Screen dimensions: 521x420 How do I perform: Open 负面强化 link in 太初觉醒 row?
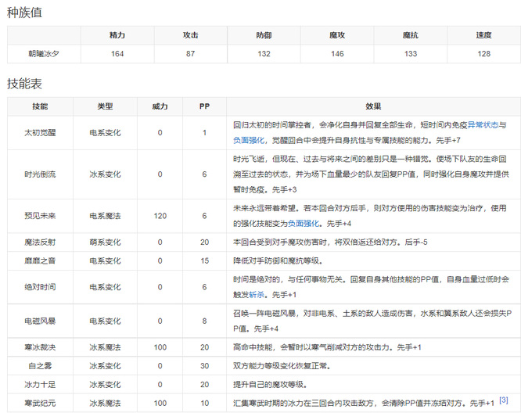(x=249, y=140)
